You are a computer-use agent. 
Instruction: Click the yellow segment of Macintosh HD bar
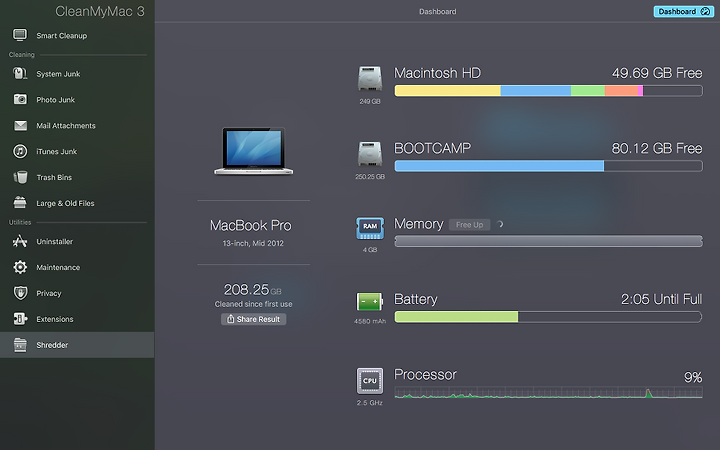[x=448, y=90]
